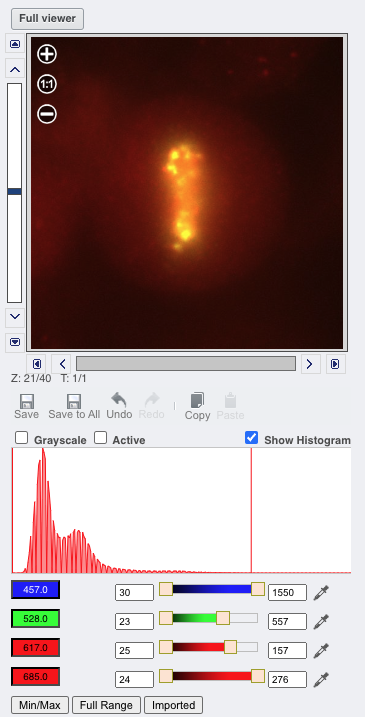Viewport: 365px width, 717px height.
Task: Edit 617.0 channel maximum value 157
Action: [287, 650]
